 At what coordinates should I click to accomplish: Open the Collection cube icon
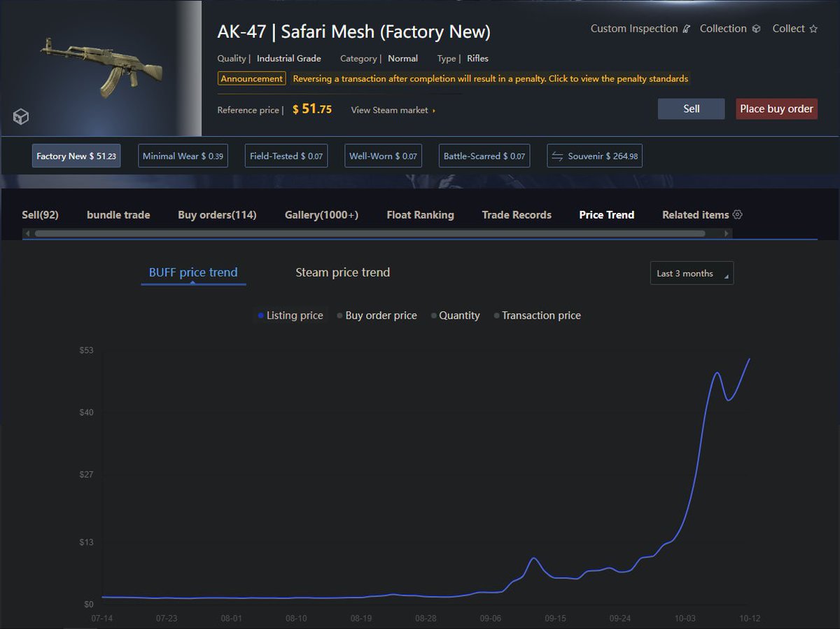[756, 29]
